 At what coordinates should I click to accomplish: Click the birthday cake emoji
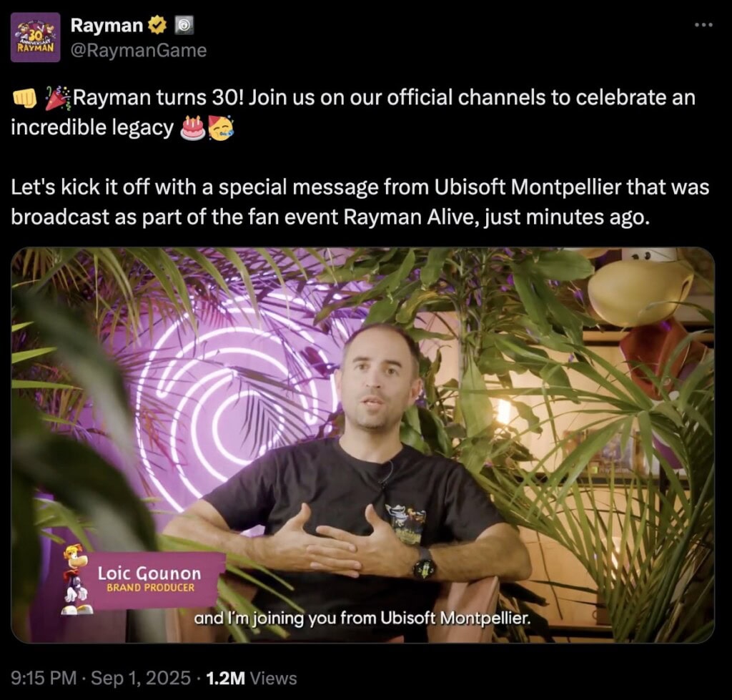(x=193, y=128)
